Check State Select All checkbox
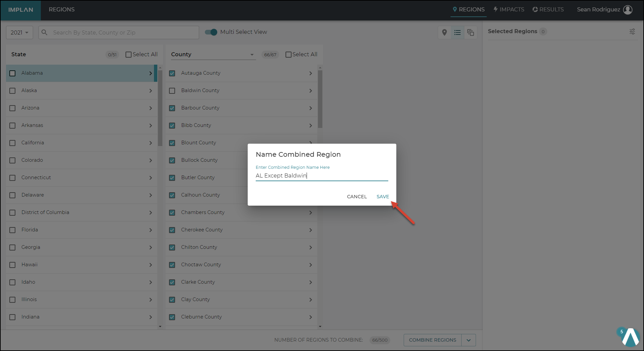 click(x=129, y=55)
